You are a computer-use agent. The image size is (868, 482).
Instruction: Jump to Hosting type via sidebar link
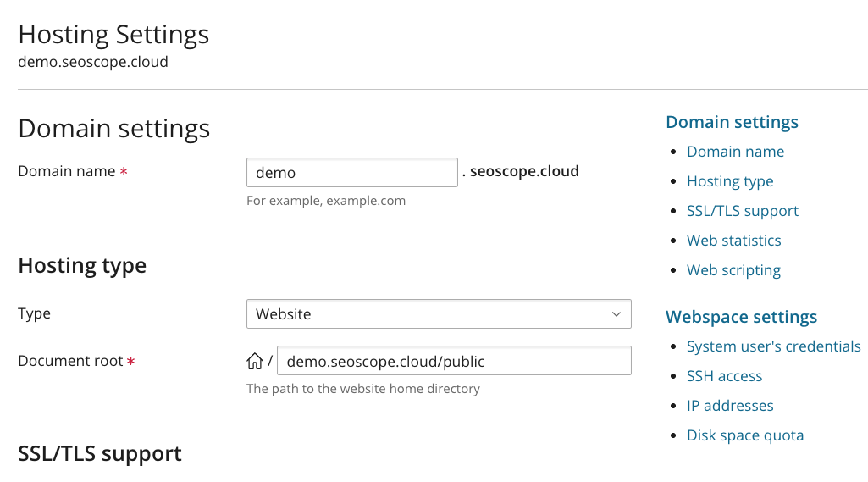[730, 181]
